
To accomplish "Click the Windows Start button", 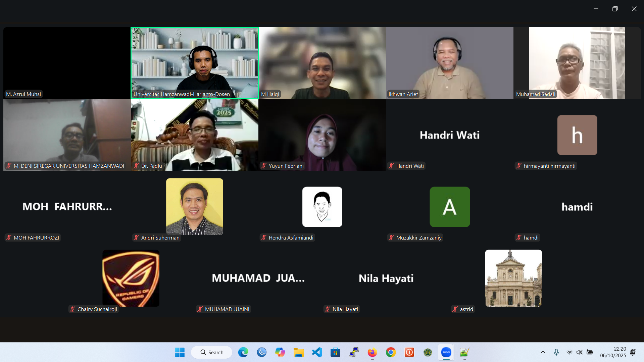I will click(x=180, y=352).
